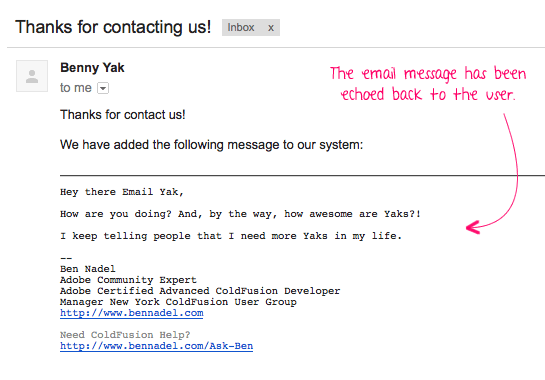
Task: Click the email subject 'Thanks for contacting us!'
Action: click(113, 27)
